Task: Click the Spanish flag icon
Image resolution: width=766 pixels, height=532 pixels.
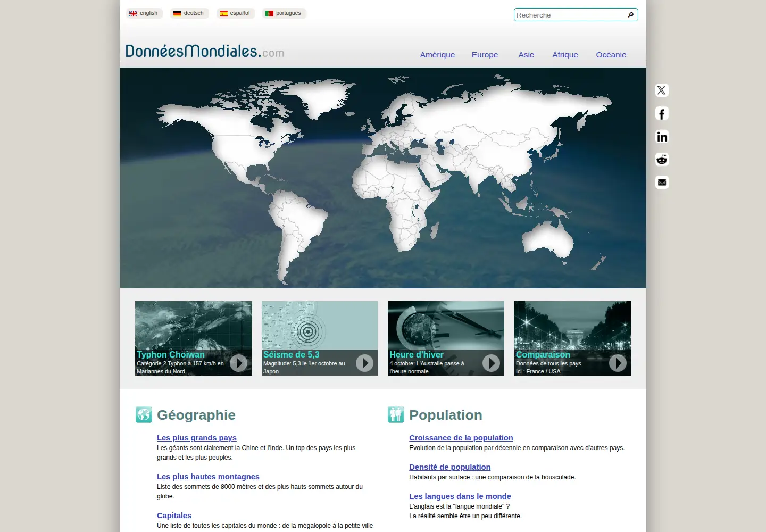Action: coord(224,13)
